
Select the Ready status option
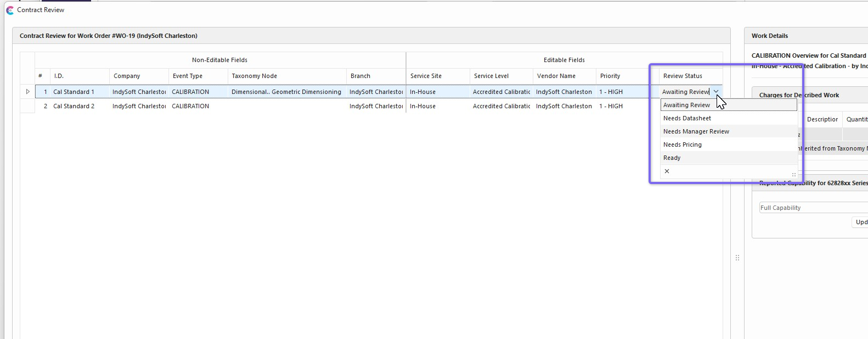tap(672, 158)
